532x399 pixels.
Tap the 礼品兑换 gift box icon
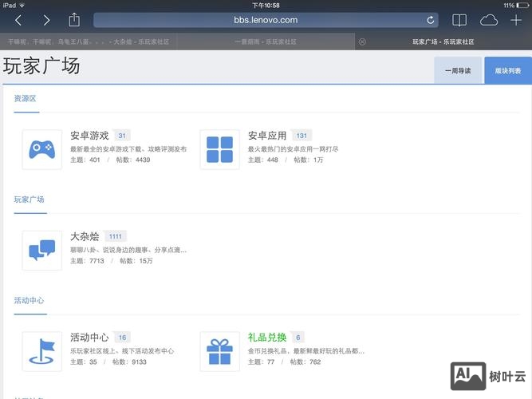tap(219, 351)
